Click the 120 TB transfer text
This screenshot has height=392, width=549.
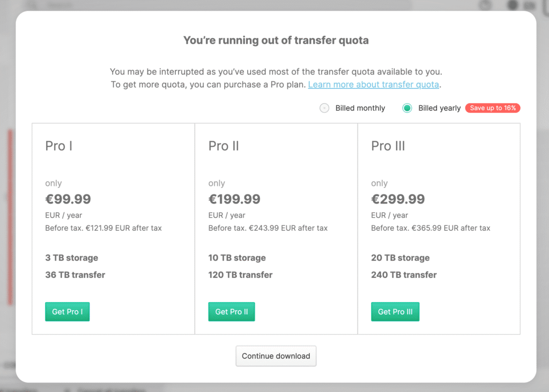[x=240, y=275]
